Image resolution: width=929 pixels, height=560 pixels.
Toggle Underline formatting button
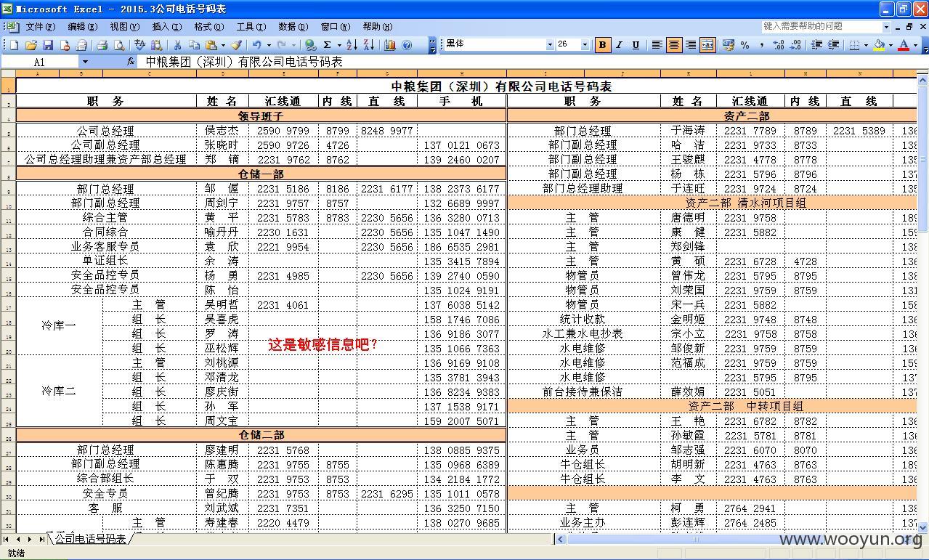636,45
